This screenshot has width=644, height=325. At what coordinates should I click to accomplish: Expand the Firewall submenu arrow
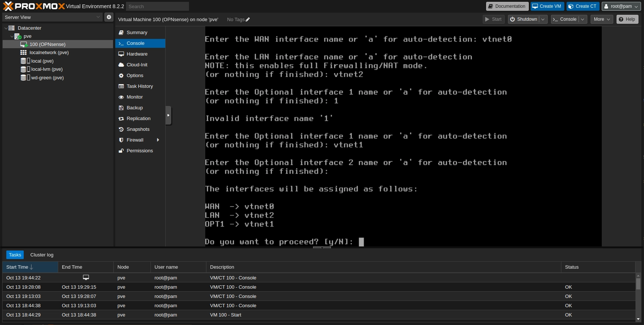pyautogui.click(x=158, y=140)
